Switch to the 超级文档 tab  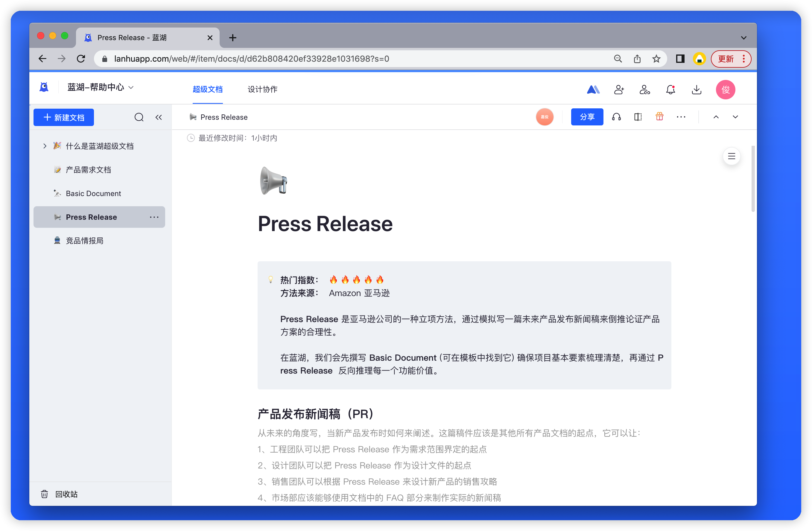(x=207, y=89)
